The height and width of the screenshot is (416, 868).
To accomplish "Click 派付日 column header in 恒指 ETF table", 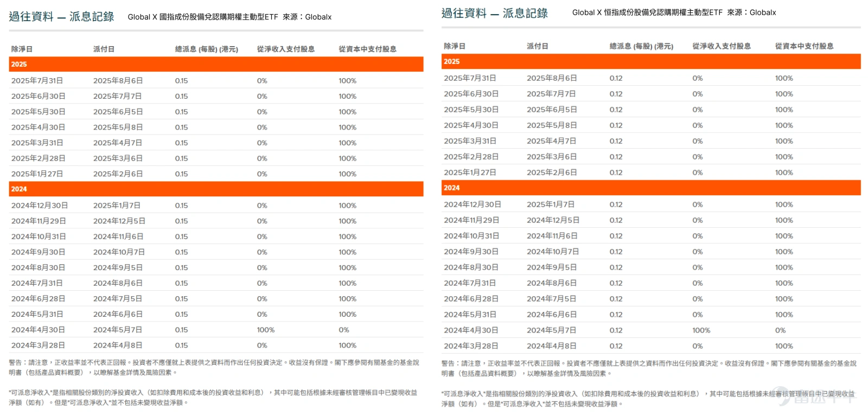I will coord(537,46).
